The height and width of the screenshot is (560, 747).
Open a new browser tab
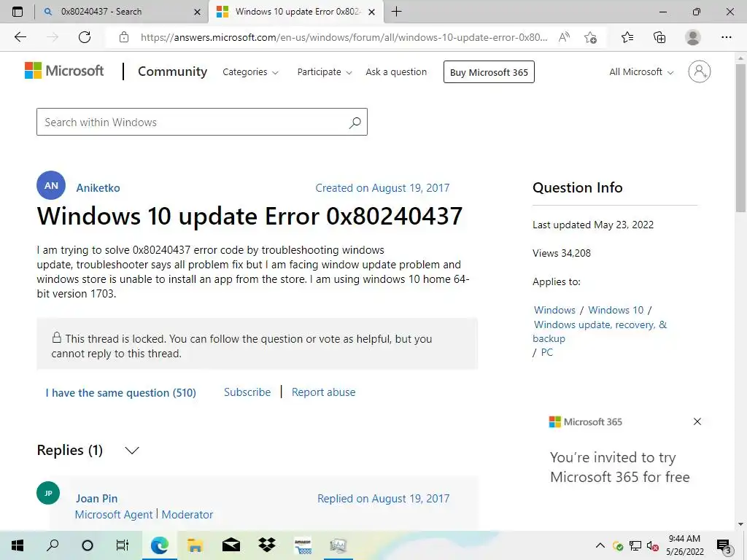396,12
